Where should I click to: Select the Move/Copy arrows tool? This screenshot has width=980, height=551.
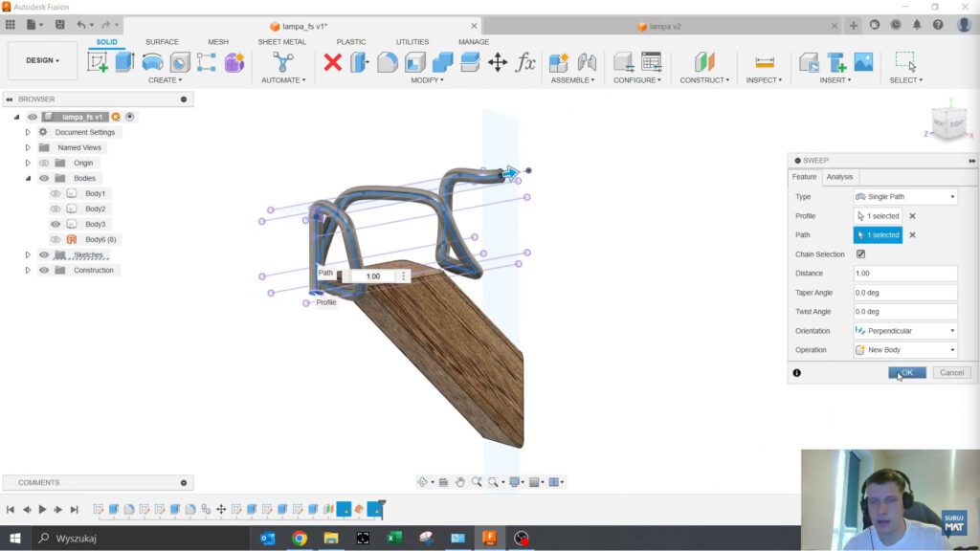tap(498, 62)
